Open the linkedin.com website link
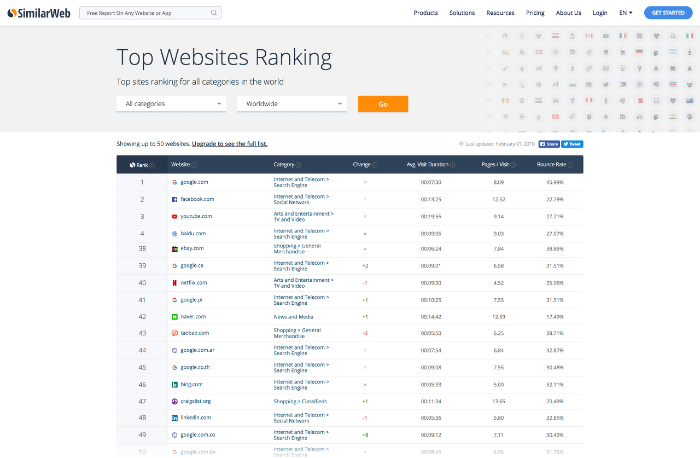 196,418
